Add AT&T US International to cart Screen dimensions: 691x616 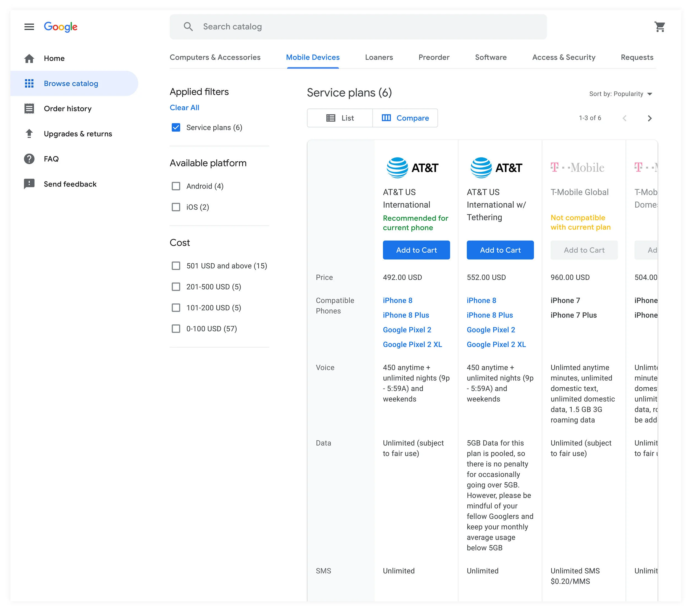[x=416, y=250]
